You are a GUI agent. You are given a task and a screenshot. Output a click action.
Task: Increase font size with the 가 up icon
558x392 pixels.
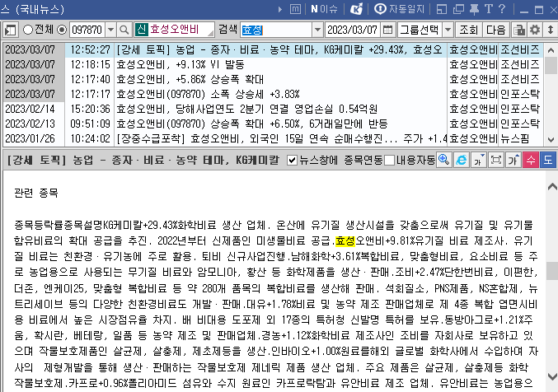(513, 160)
